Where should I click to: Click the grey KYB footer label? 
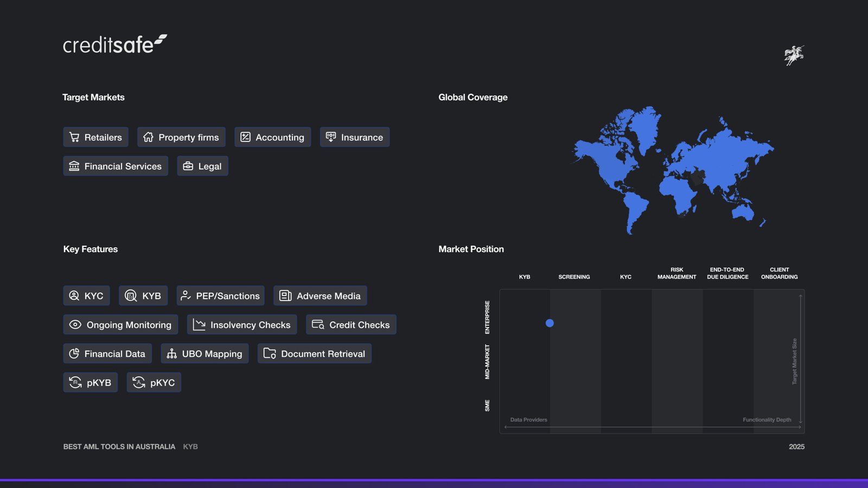pyautogui.click(x=190, y=447)
